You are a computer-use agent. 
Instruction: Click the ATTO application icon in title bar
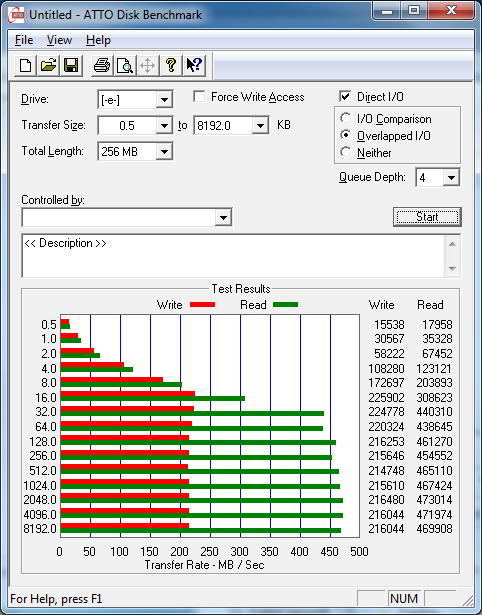16,16
